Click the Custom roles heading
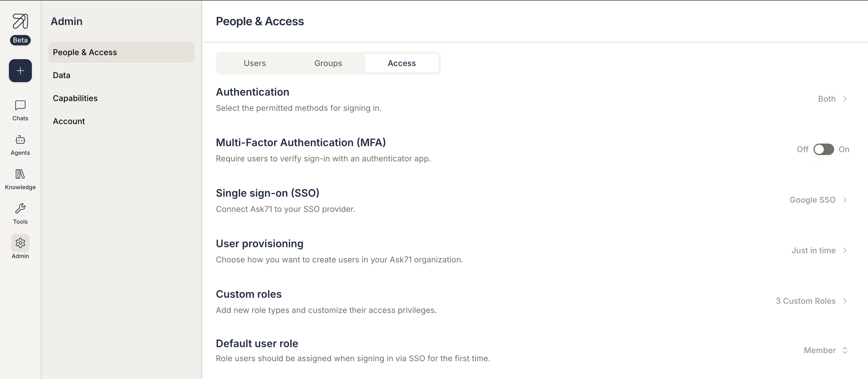Viewport: 868px width, 379px height. tap(249, 294)
